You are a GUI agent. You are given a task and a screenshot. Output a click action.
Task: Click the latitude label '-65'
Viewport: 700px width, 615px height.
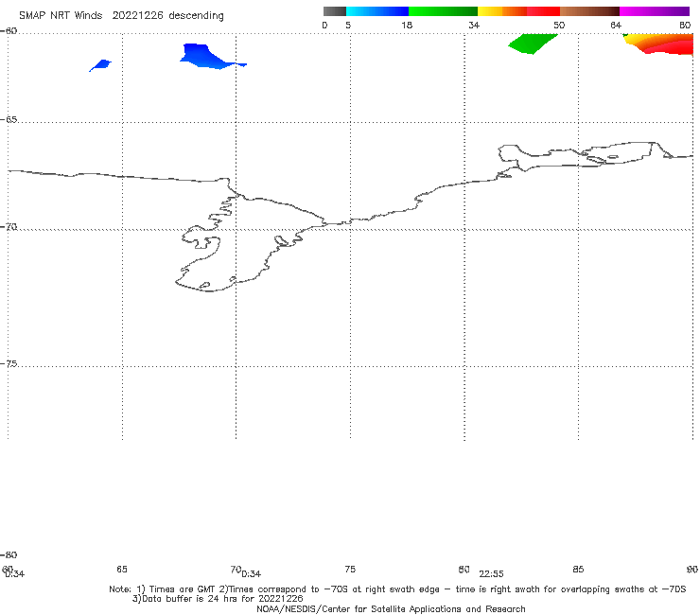pos(9,120)
